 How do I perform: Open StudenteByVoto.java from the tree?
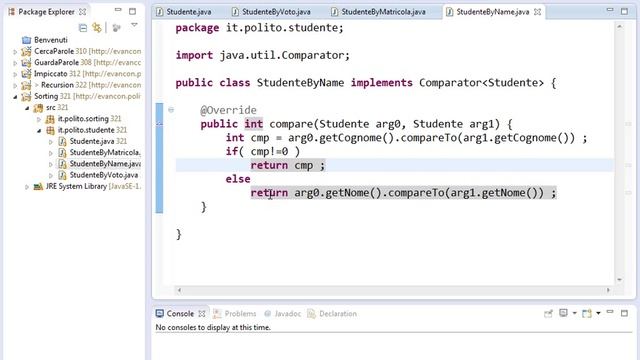click(104, 175)
